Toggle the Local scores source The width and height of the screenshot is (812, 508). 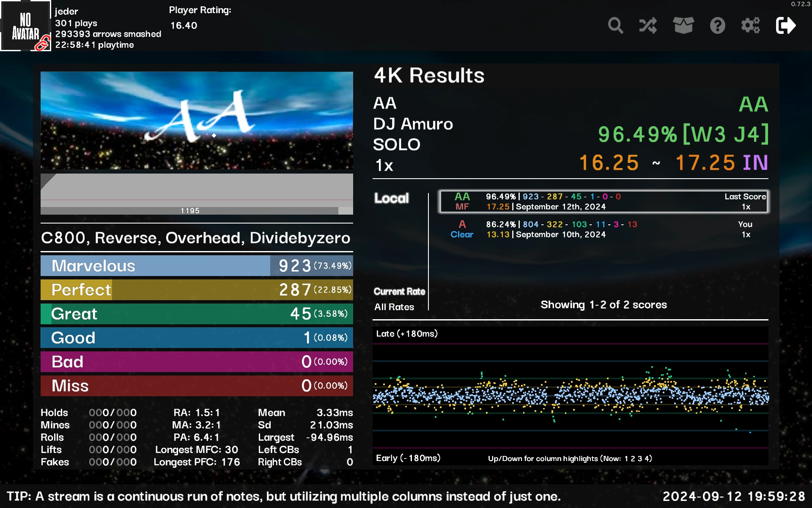tap(391, 198)
